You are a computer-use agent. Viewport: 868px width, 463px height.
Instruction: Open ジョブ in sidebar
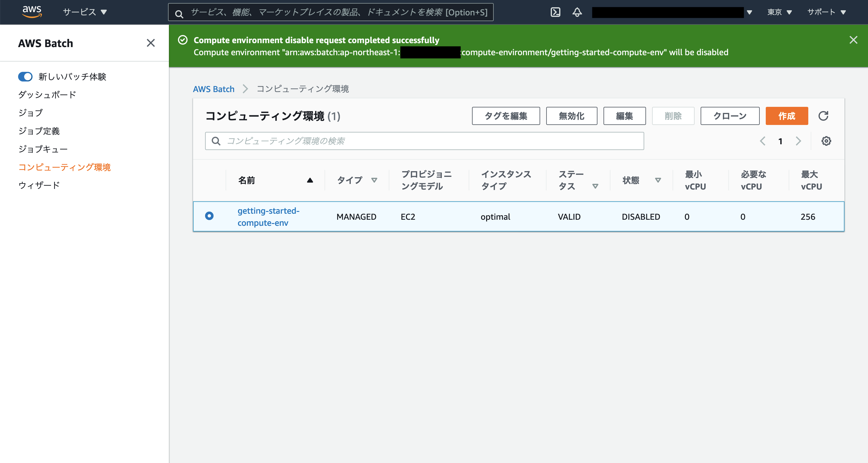31,113
